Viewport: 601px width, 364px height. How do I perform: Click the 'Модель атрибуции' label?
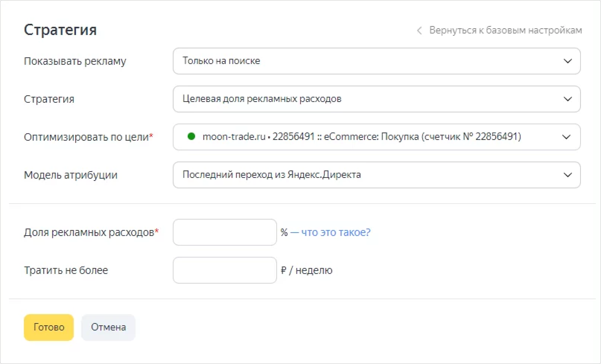click(x=71, y=175)
